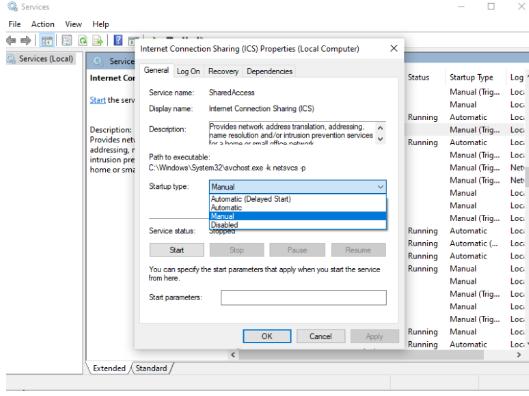Image resolution: width=529 pixels, height=396 pixels.
Task: Click the 'Automatic (...' startup type cell
Action: click(474, 243)
